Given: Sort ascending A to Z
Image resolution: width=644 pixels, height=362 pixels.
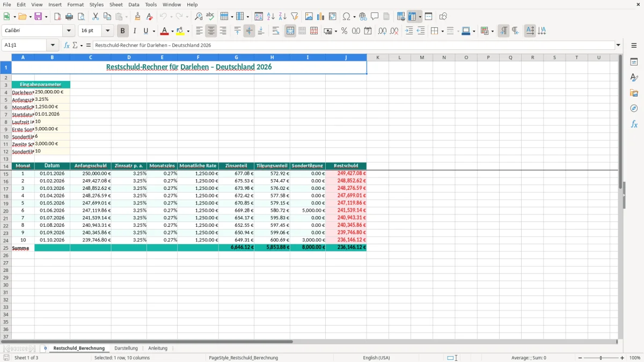Looking at the screenshot, I should point(271,17).
